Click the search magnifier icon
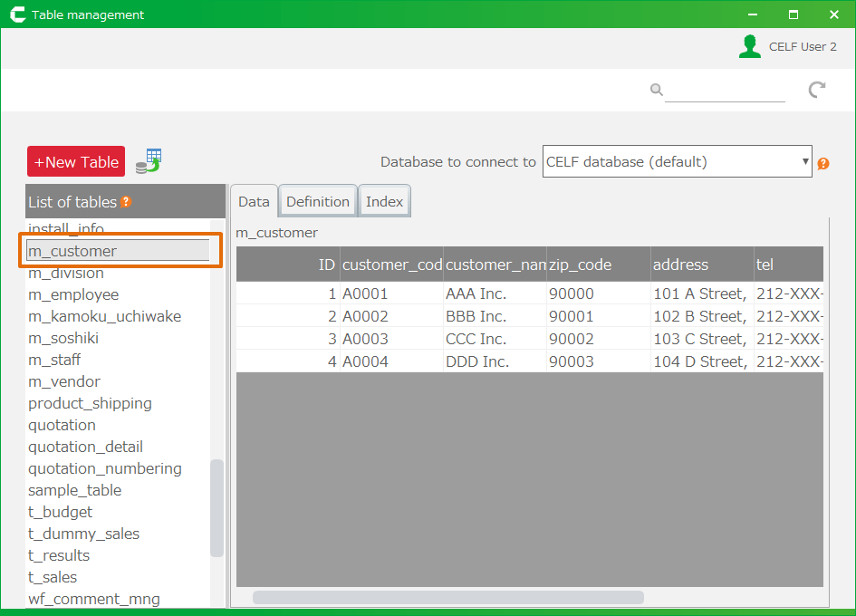856x616 pixels. point(656,89)
